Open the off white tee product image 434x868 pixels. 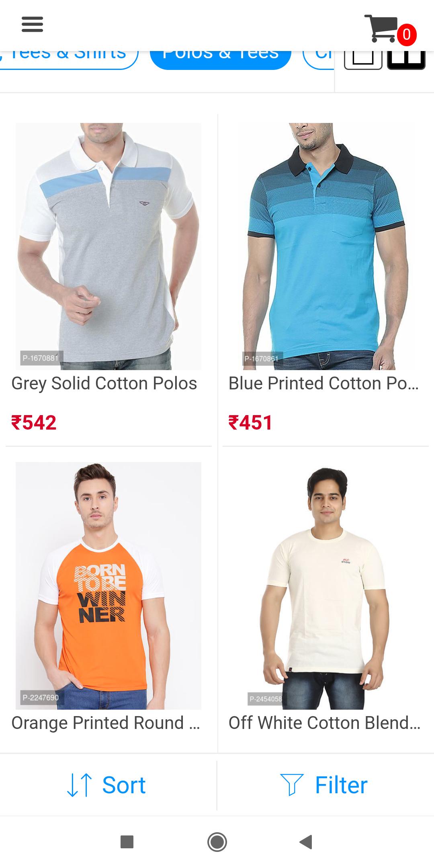[325, 585]
